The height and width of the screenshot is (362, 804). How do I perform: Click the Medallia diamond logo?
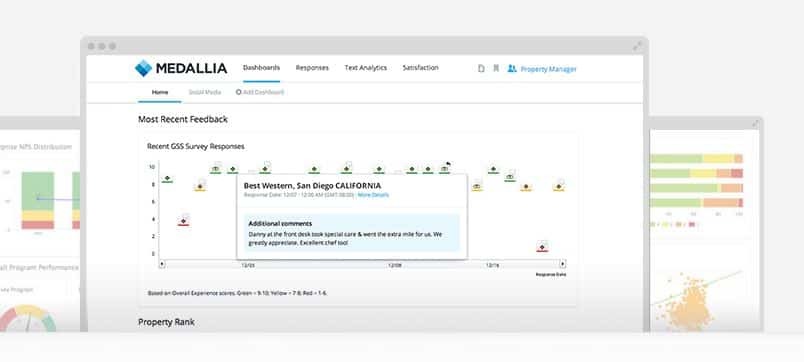tap(144, 68)
